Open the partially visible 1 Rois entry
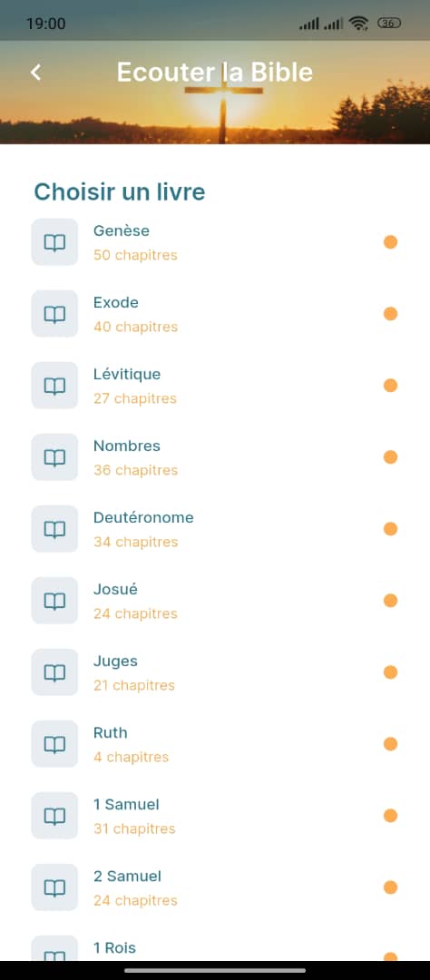 point(215,948)
